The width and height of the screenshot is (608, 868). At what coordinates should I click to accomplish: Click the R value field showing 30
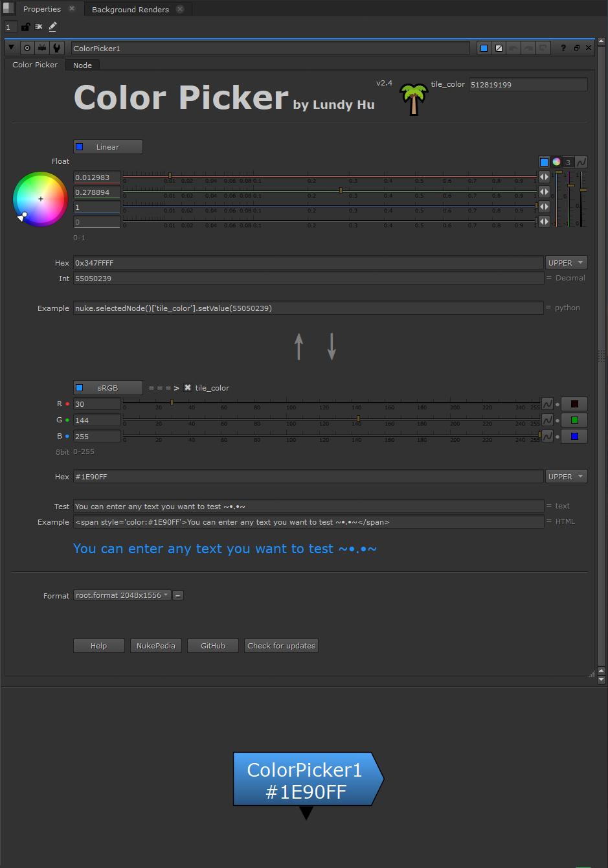[97, 404]
